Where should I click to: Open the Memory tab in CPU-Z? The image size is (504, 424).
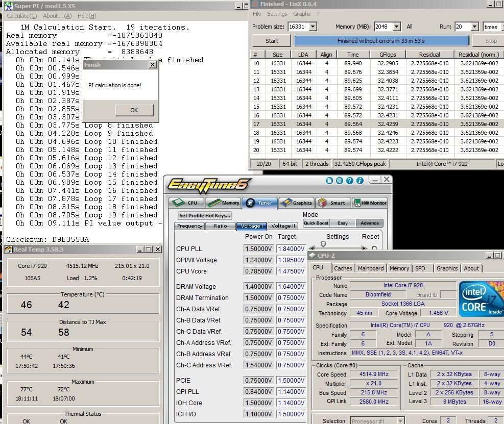(399, 268)
